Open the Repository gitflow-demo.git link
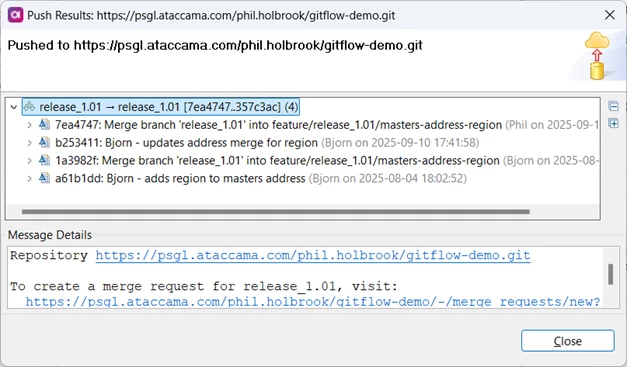Image resolution: width=627 pixels, height=367 pixels. coord(313,255)
